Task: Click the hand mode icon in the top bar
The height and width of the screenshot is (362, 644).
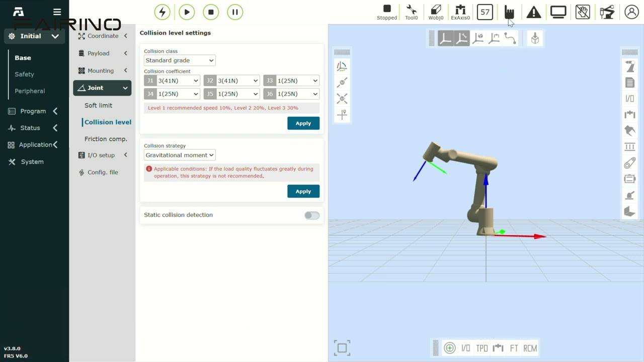Action: (x=509, y=12)
